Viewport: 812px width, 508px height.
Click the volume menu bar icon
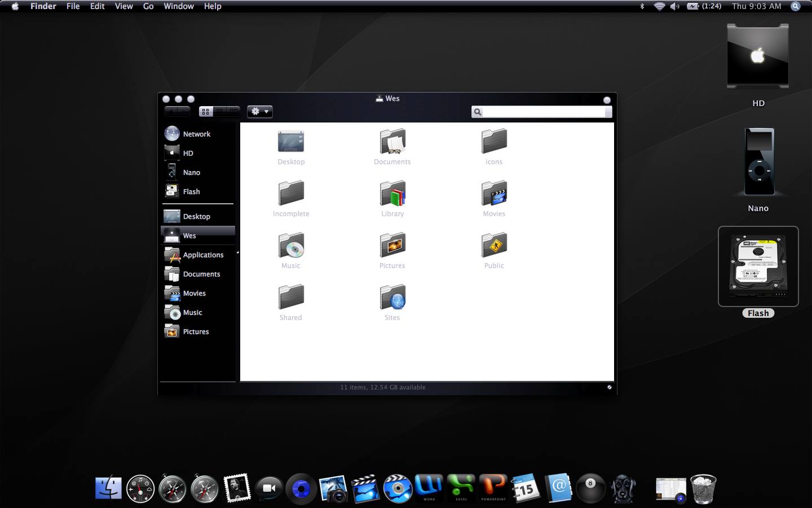674,6
